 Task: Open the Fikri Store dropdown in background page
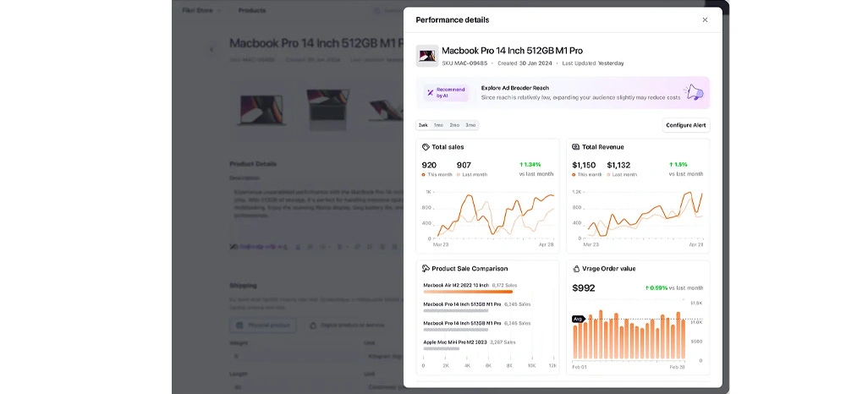point(201,10)
